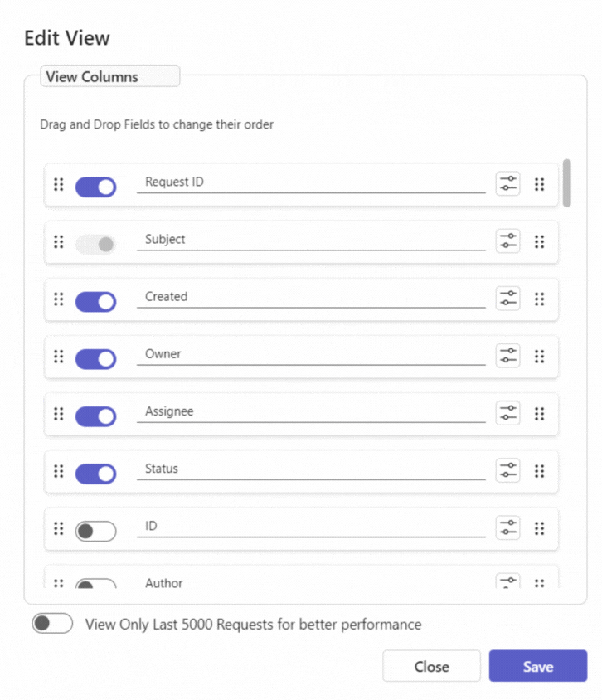
Task: Close the Edit View dialog
Action: tap(431, 666)
